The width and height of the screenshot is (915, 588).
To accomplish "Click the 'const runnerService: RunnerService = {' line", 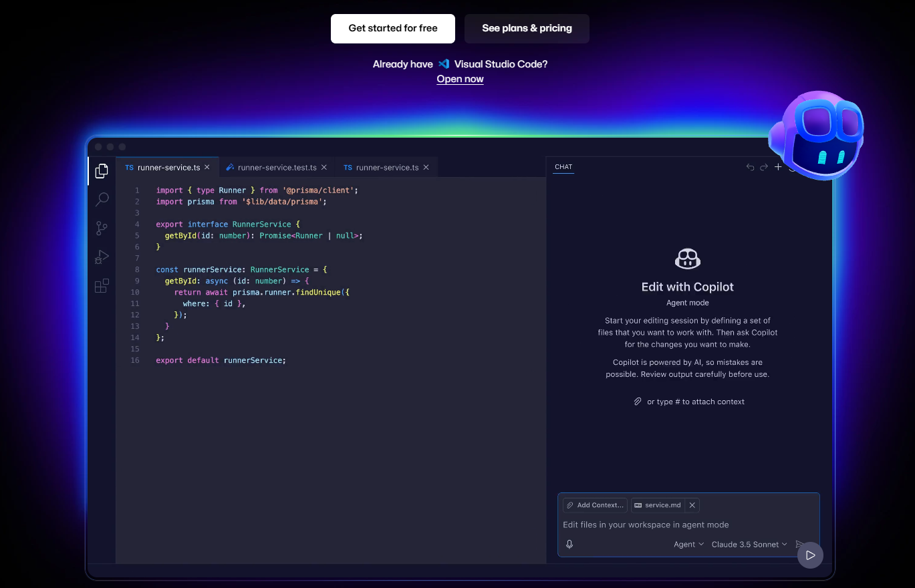I will pos(241,270).
